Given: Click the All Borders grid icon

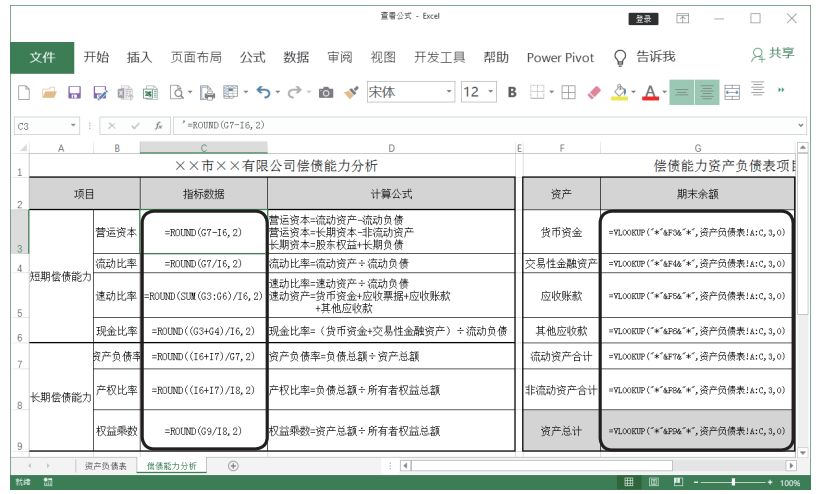Looking at the screenshot, I should click(568, 92).
